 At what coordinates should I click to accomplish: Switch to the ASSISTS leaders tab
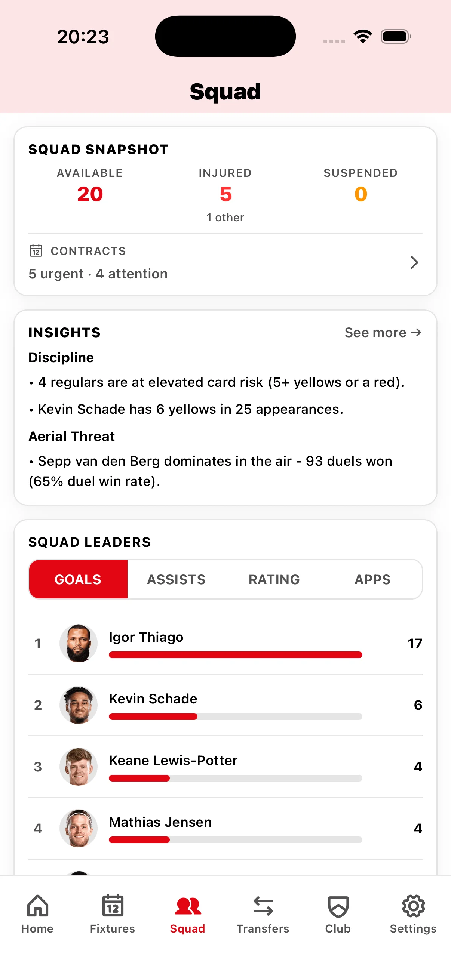(x=176, y=579)
